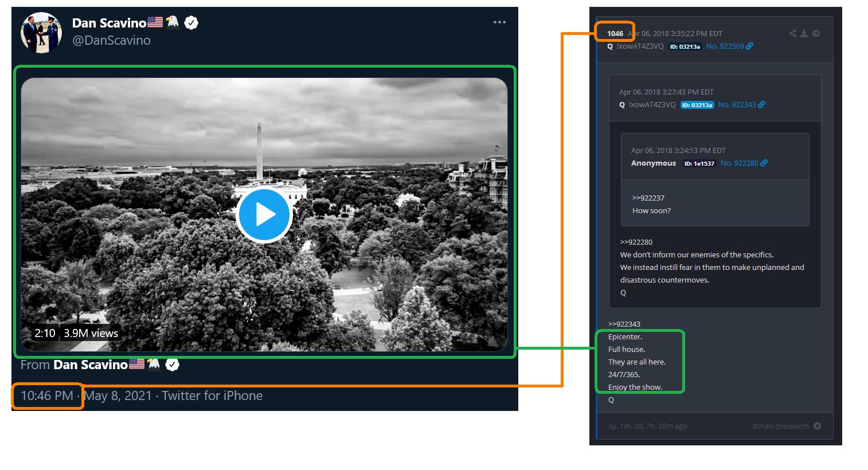
Task: Click the verified badge beside the header Dan Scavino name
Action: click(191, 23)
